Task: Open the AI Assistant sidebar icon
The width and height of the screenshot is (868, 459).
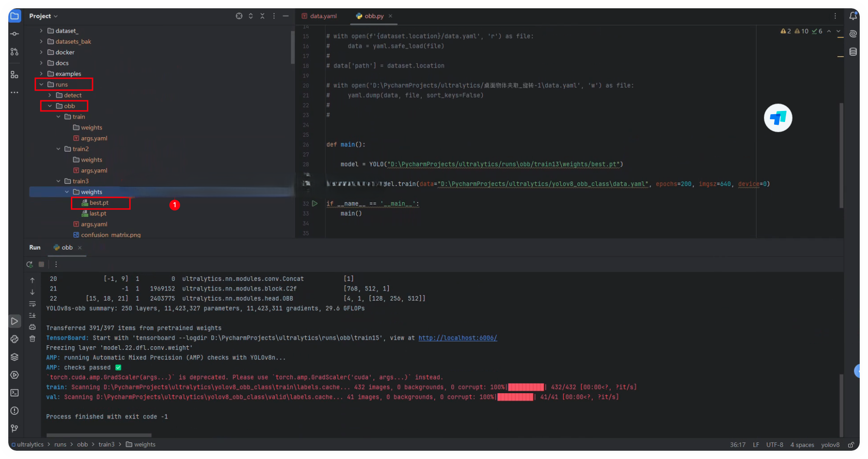Action: (x=853, y=34)
